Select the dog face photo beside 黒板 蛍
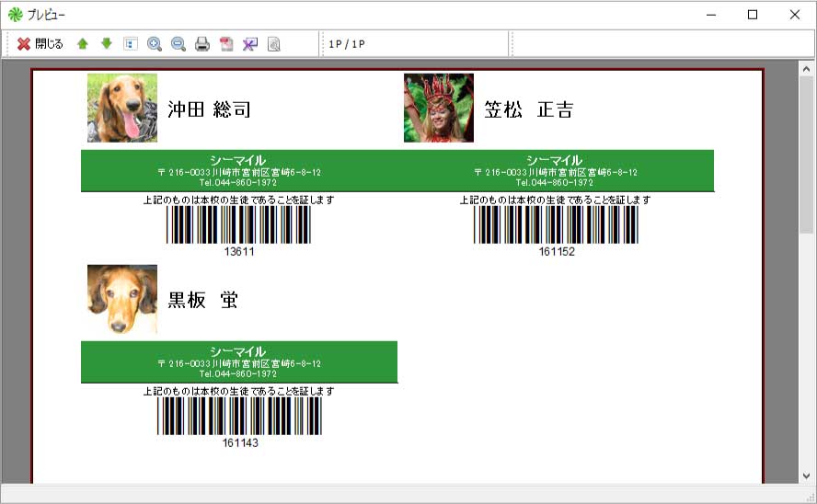Image resolution: width=817 pixels, height=504 pixels. pos(122,300)
